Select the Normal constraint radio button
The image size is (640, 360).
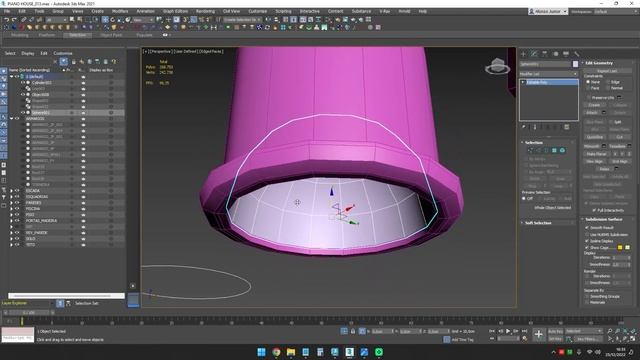608,88
